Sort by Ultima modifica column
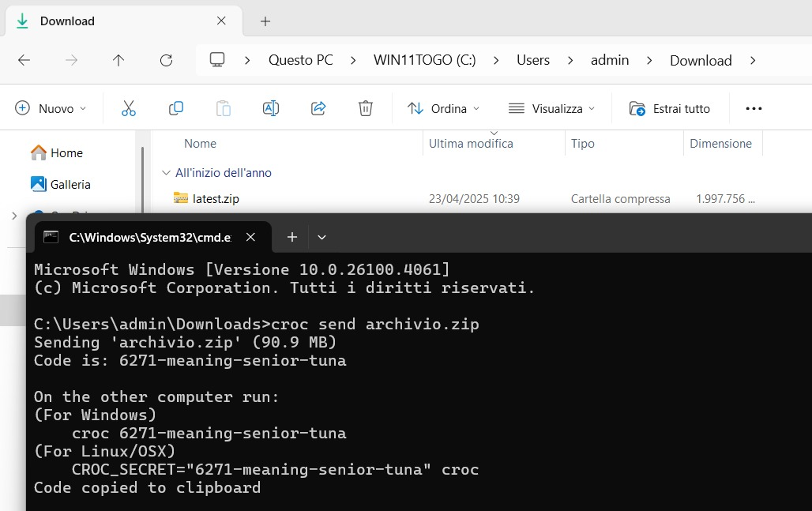The image size is (812, 511). click(x=471, y=144)
